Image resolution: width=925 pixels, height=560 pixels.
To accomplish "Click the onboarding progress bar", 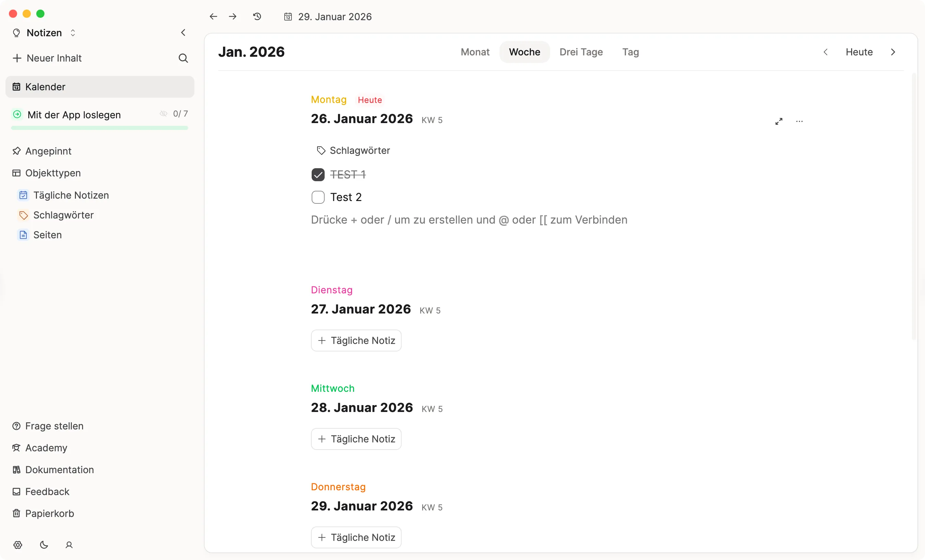I will (99, 128).
